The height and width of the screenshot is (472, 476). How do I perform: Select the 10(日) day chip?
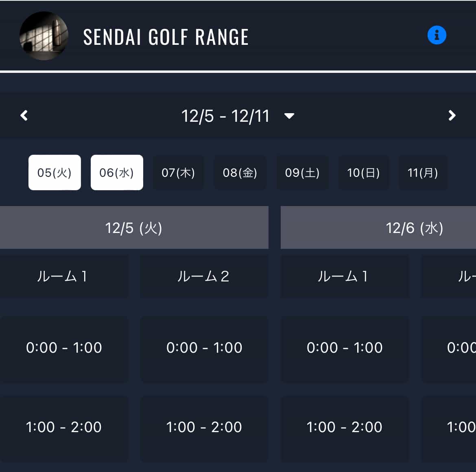pyautogui.click(x=363, y=173)
